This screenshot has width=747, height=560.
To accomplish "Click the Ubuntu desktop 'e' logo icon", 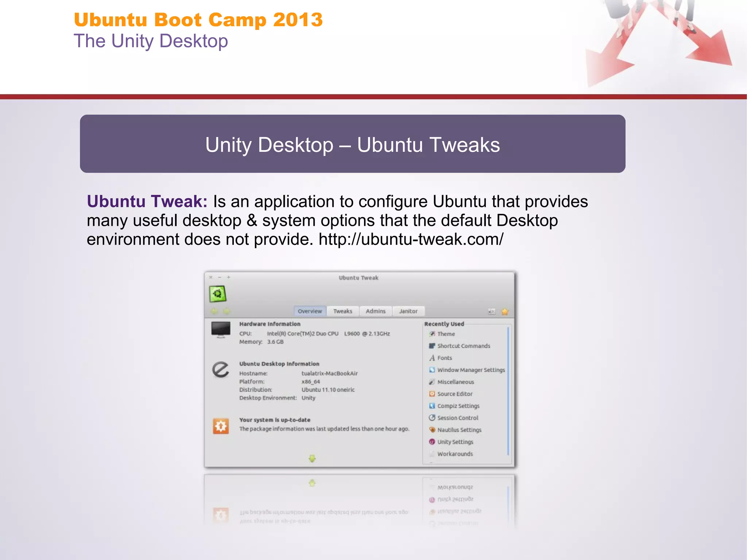I will tap(221, 370).
